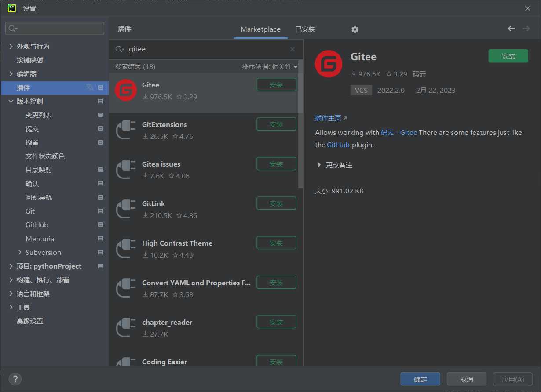
Task: Click the GitLink plug icon
Action: tap(126, 209)
